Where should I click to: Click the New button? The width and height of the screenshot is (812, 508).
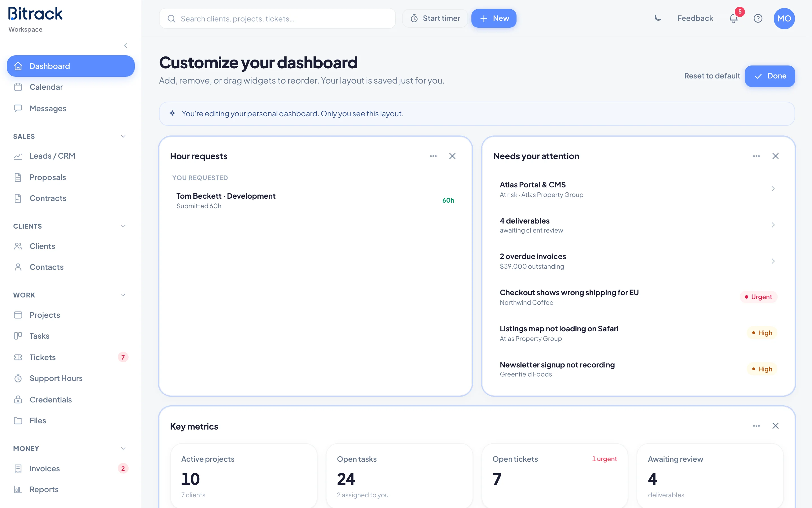coord(494,18)
